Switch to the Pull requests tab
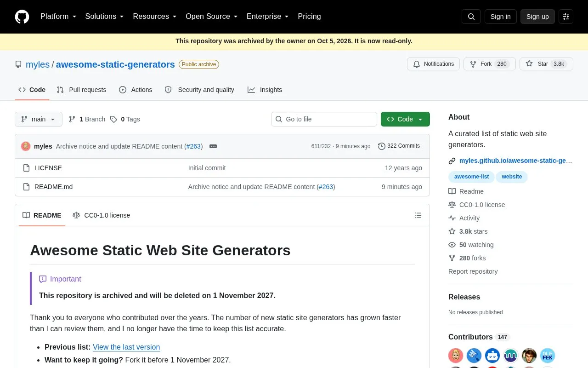The height and width of the screenshot is (368, 588). pos(81,90)
